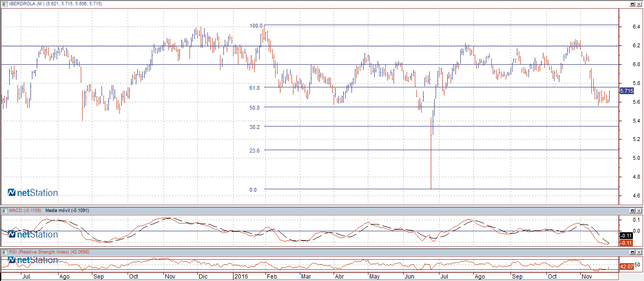Click the 23.6 Fibonacci level label

(255, 151)
